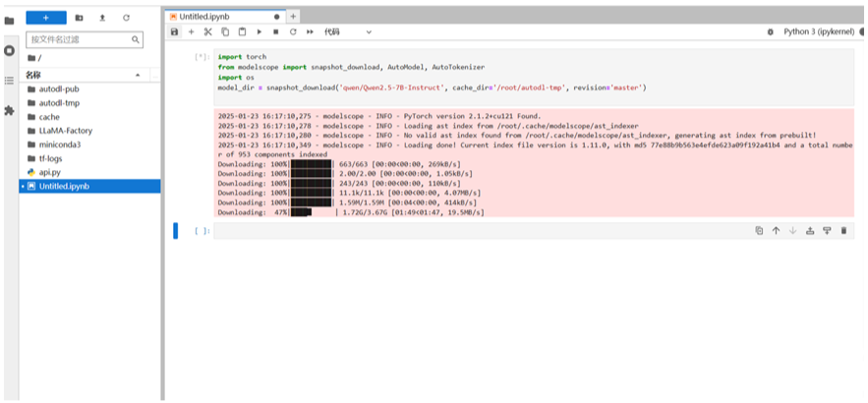Open the debugger bug icon
Image resolution: width=868 pixels, height=403 pixels.
[770, 32]
